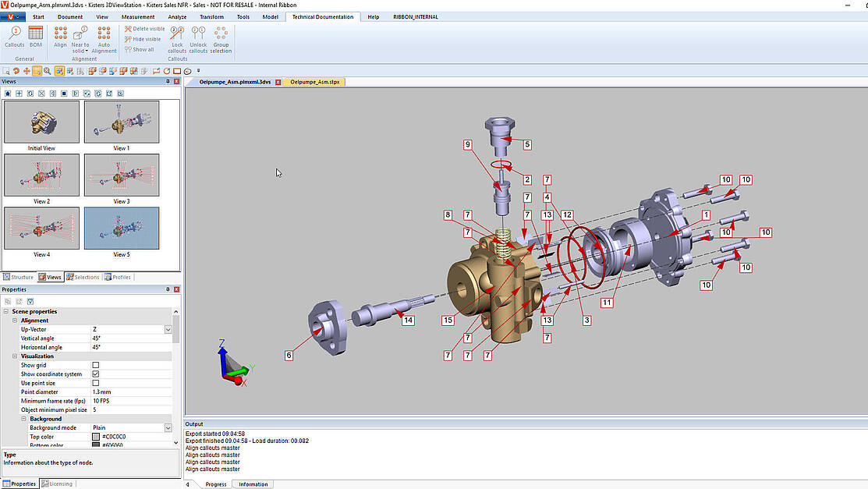Click the ellipse text markup tool

188,71
